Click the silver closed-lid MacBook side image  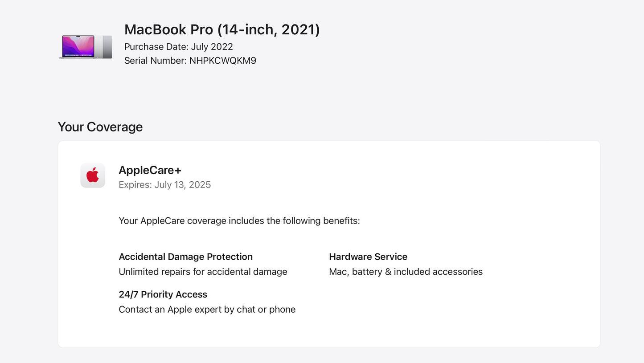point(107,47)
